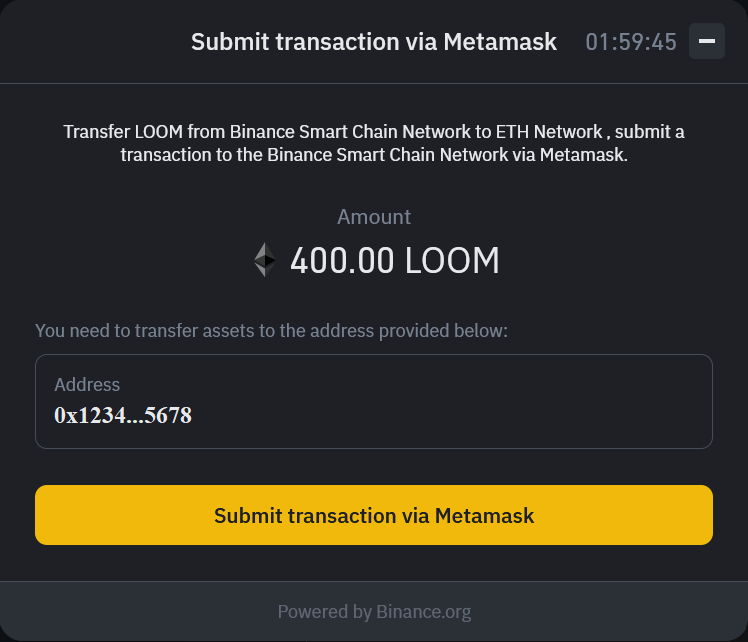Click the 01:59:45 countdown timer
Viewport: 748px width, 642px height.
631,42
